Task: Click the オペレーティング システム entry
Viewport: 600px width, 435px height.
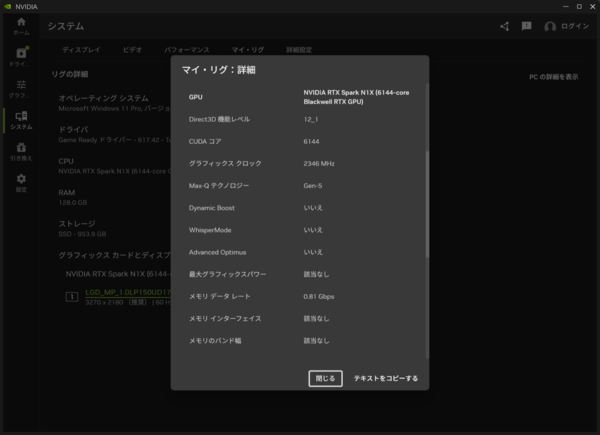Action: 114,103
